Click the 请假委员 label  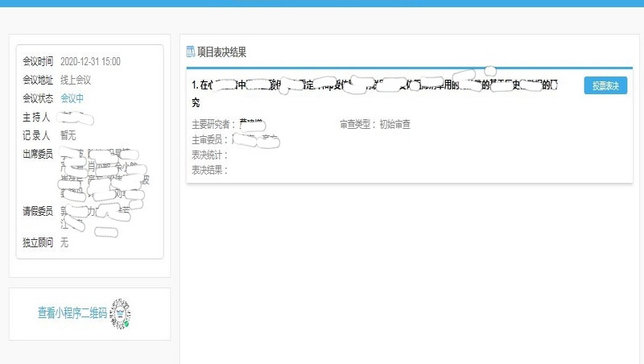[38, 211]
